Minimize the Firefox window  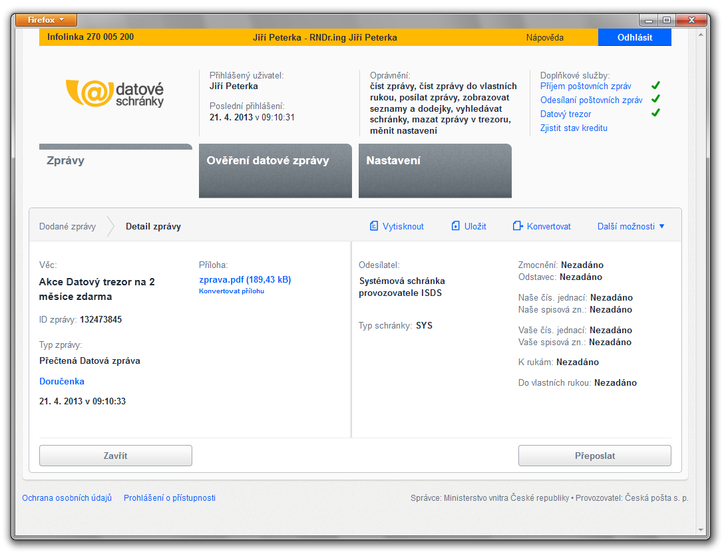tap(649, 20)
